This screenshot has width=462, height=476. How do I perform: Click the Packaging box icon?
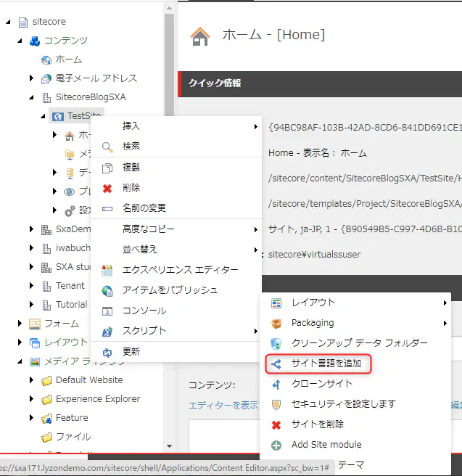click(x=276, y=324)
